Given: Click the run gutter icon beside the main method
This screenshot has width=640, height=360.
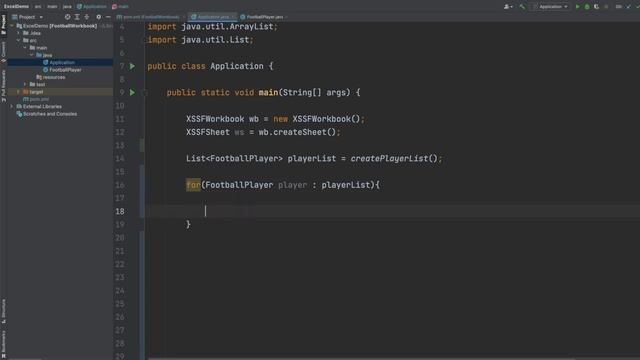Looking at the screenshot, I should pyautogui.click(x=132, y=93).
